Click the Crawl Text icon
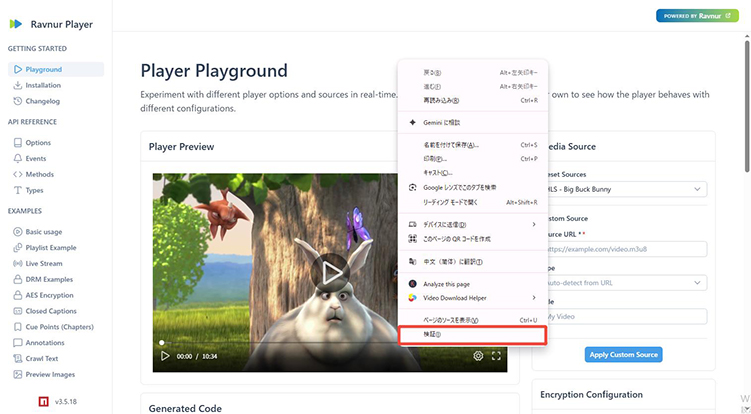Viewport: 751px width, 414px height. 18,358
